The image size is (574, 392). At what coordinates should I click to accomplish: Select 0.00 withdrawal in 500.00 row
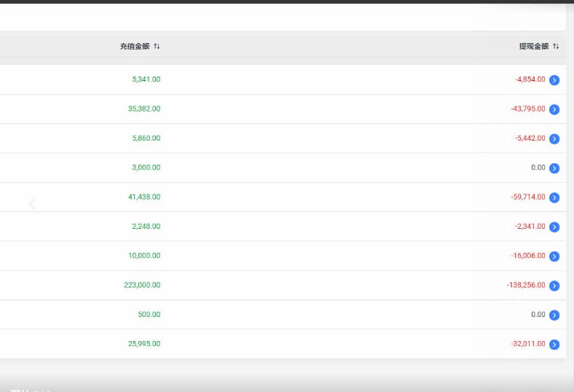(x=538, y=314)
